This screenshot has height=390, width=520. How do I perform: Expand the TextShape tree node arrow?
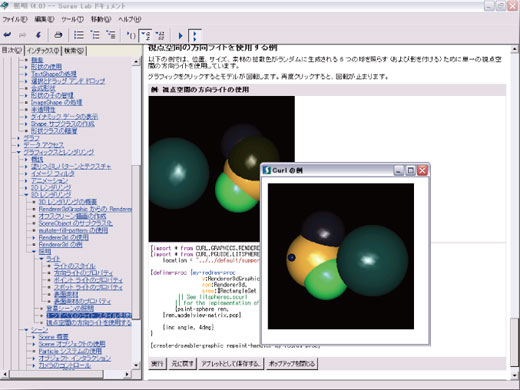click(26, 74)
